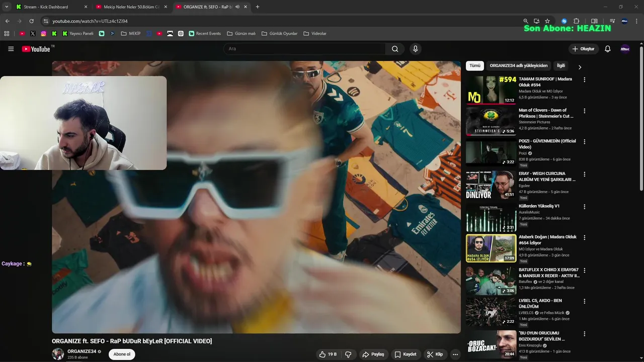Open Küllerden Yükseliş V1 thumbnail
The width and height of the screenshot is (644, 362).
491,217
